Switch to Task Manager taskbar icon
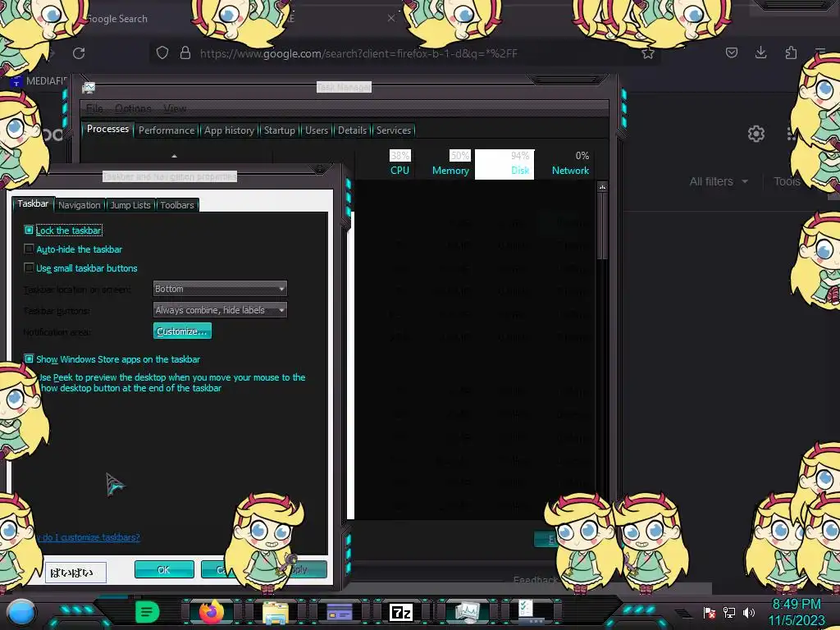This screenshot has height=630, width=840. point(467,612)
